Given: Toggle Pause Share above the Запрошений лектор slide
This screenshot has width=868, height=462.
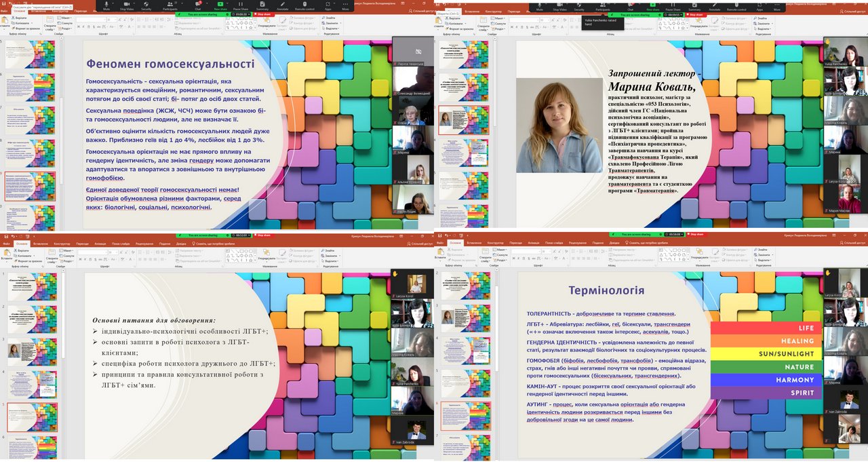Looking at the screenshot, I should click(673, 7).
